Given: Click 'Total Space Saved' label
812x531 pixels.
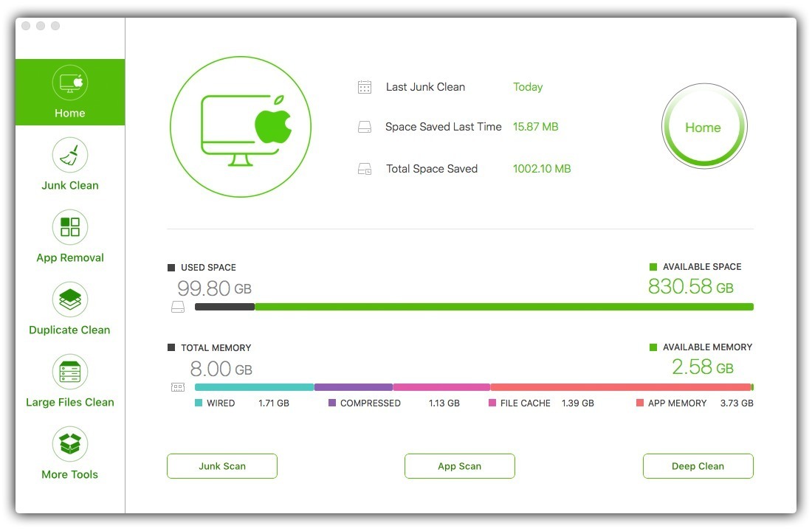Looking at the screenshot, I should click(432, 169).
